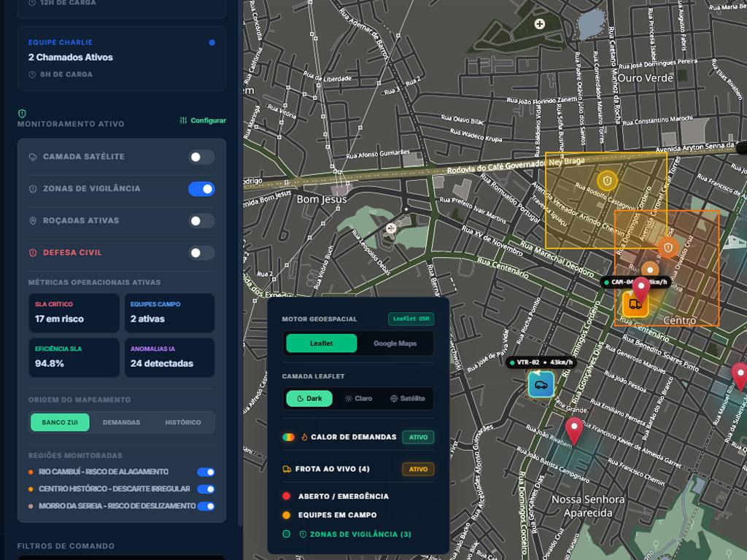Click the red Defesa Civil shield icon
This screenshot has width=747, height=560.
[33, 253]
